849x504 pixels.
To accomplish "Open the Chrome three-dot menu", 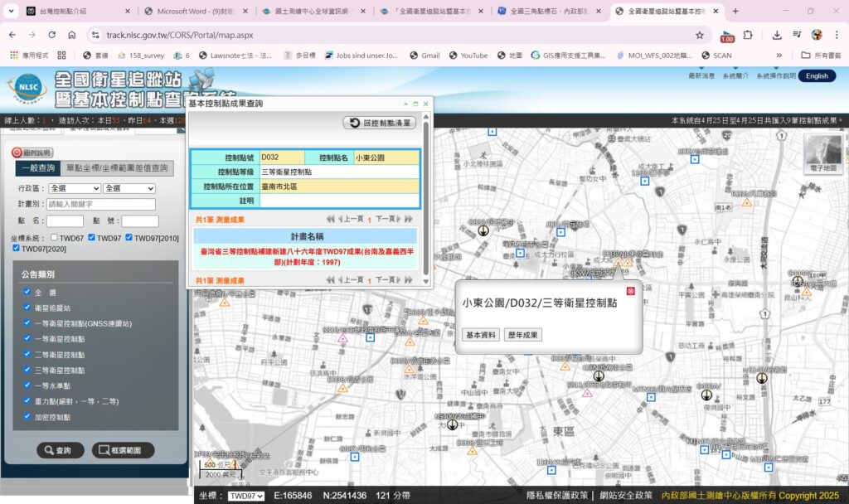I will pos(837,35).
